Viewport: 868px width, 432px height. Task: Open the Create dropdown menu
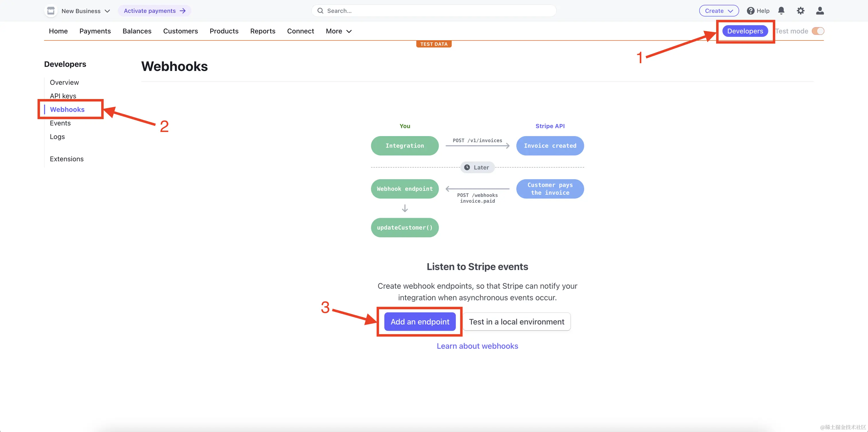coord(719,11)
